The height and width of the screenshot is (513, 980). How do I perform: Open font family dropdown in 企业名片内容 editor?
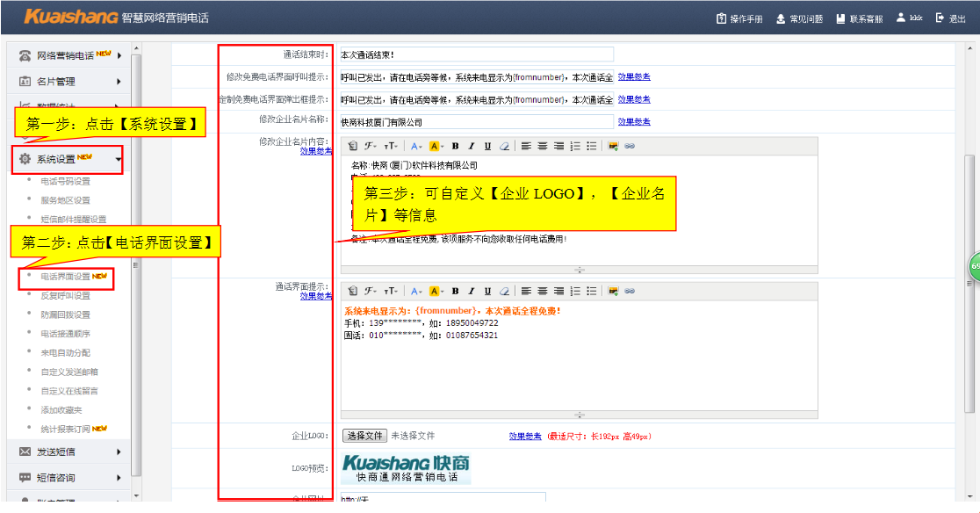point(371,146)
